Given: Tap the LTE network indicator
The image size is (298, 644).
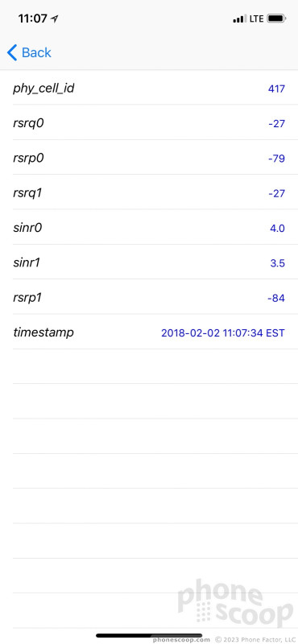Looking at the screenshot, I should [256, 19].
